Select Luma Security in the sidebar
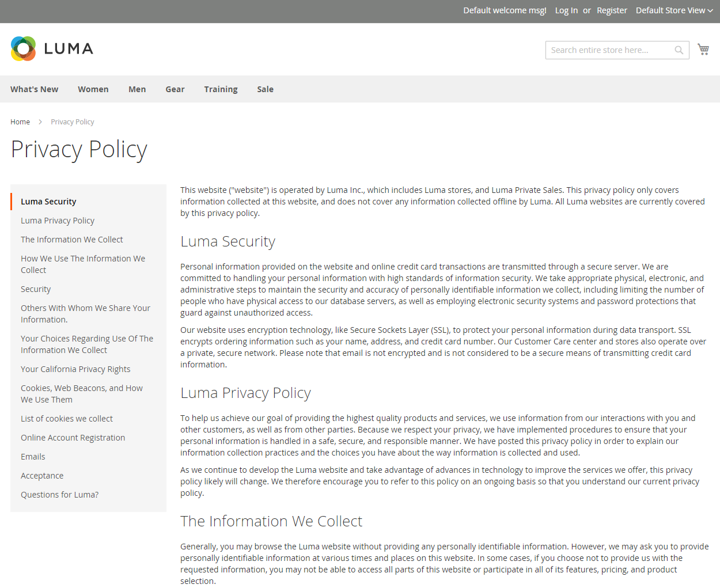Image resolution: width=720 pixels, height=588 pixels. coord(48,201)
